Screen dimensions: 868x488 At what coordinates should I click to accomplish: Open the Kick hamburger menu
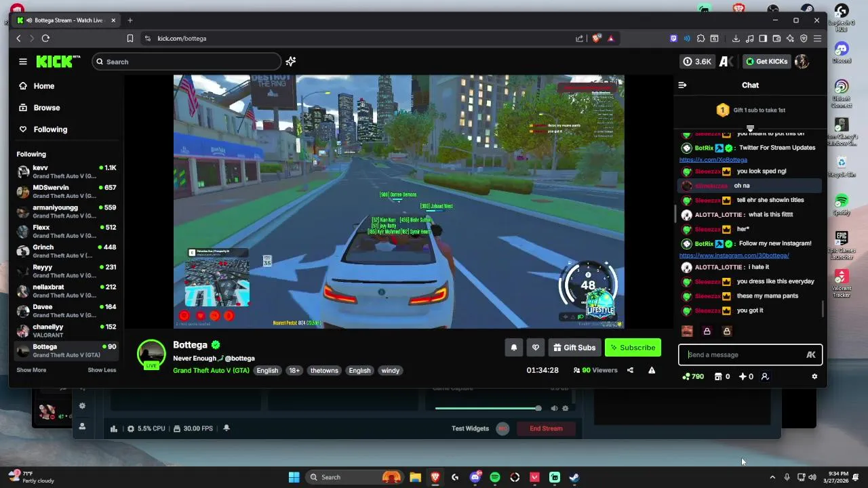(x=23, y=62)
